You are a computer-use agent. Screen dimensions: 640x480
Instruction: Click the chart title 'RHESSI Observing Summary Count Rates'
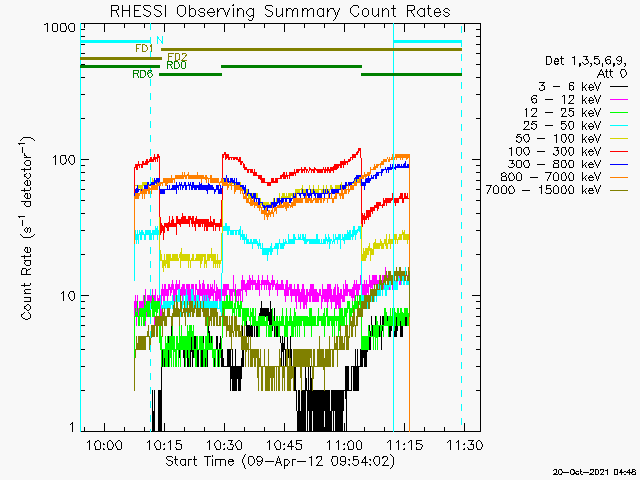coord(280,11)
